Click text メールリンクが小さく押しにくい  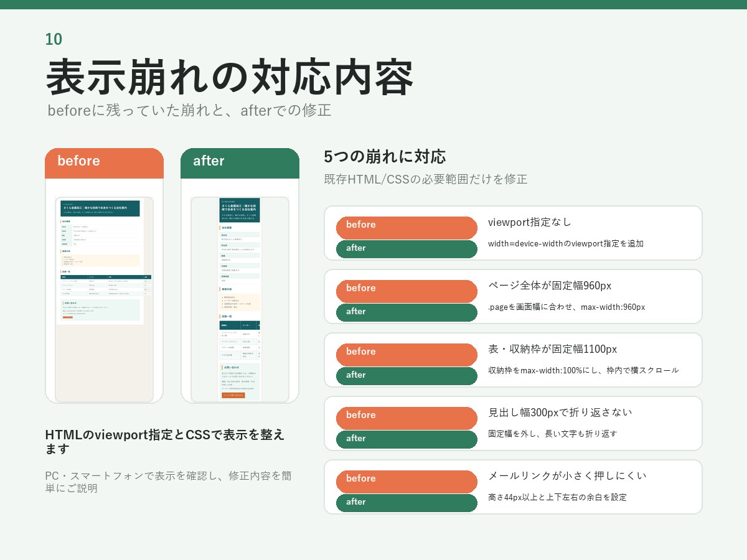(x=568, y=476)
